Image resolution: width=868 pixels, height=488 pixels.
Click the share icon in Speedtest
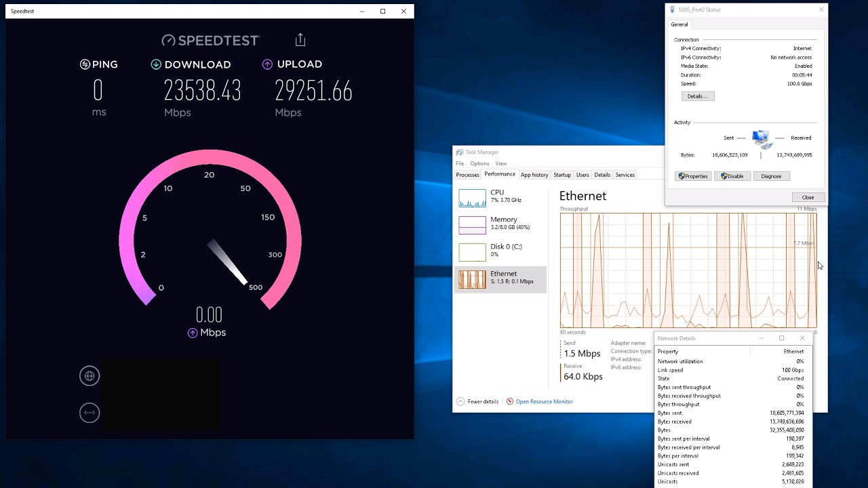pos(300,39)
